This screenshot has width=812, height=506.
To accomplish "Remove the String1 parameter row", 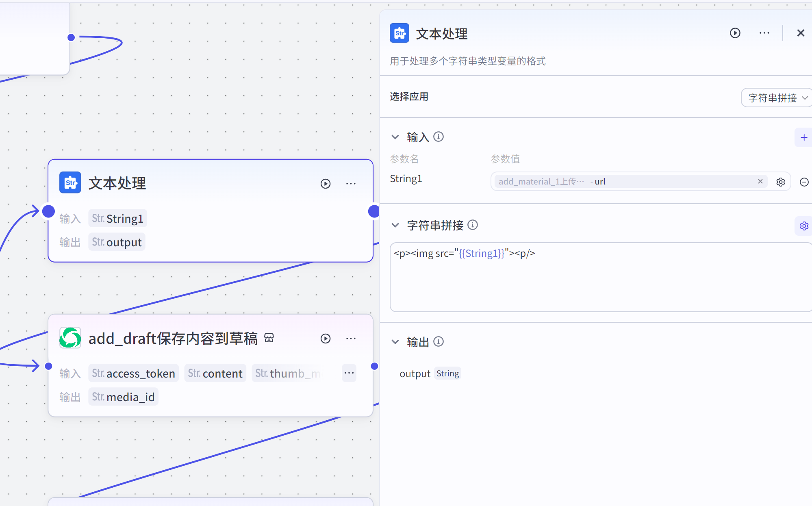I will click(803, 182).
